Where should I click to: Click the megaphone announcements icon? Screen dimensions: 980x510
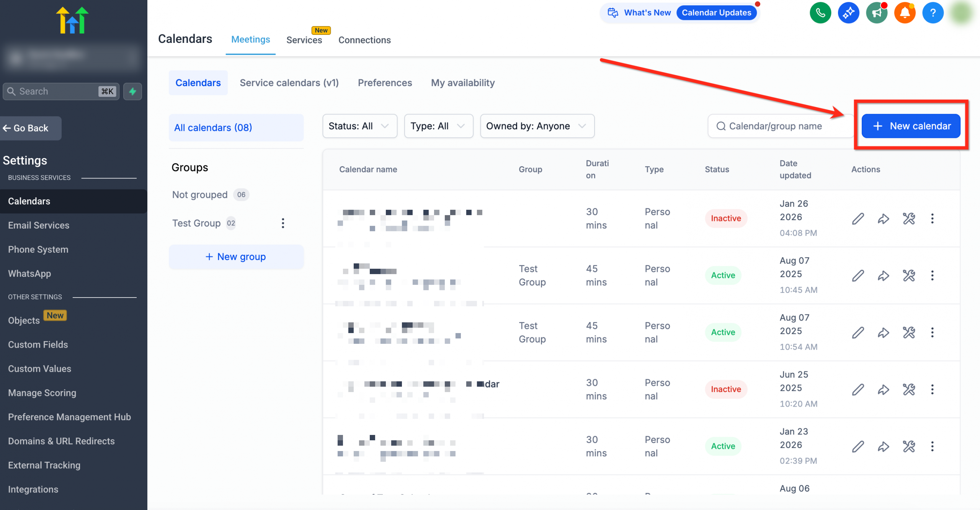(877, 13)
